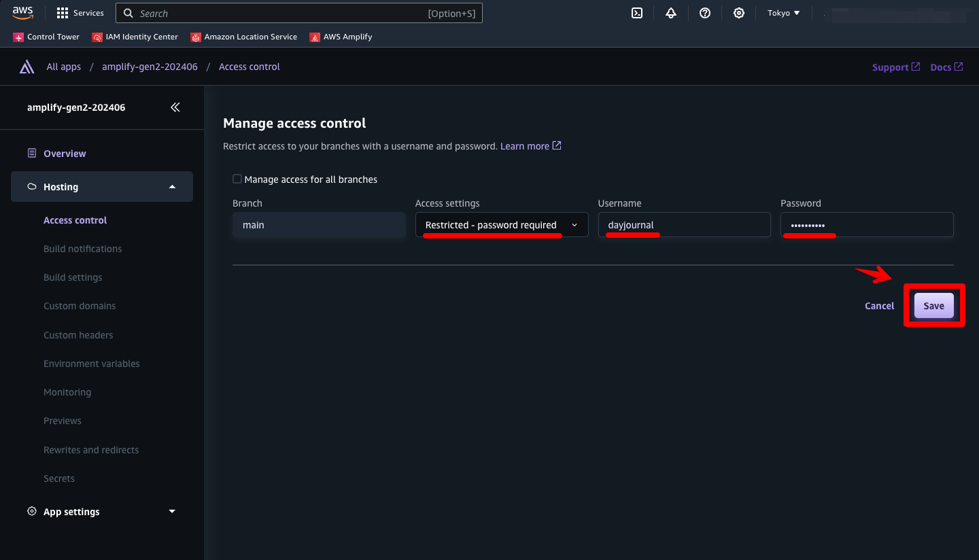
Task: Click the Cancel button
Action: click(879, 306)
